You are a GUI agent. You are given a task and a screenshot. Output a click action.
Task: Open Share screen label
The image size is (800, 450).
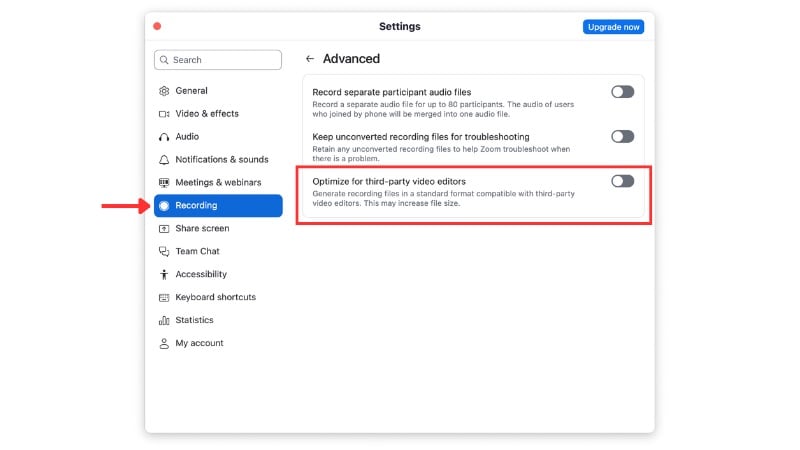tap(203, 229)
